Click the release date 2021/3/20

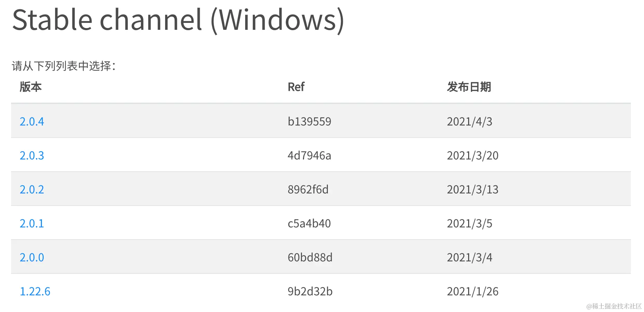473,155
